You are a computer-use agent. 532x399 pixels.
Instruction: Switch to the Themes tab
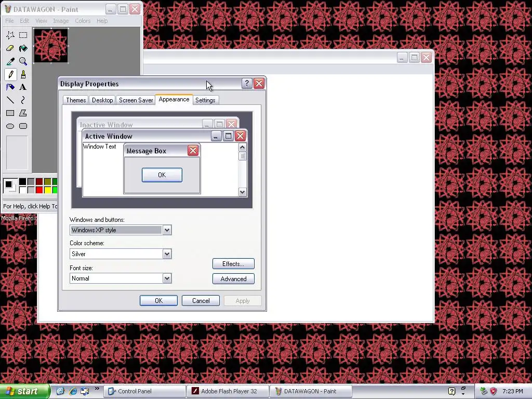(76, 100)
